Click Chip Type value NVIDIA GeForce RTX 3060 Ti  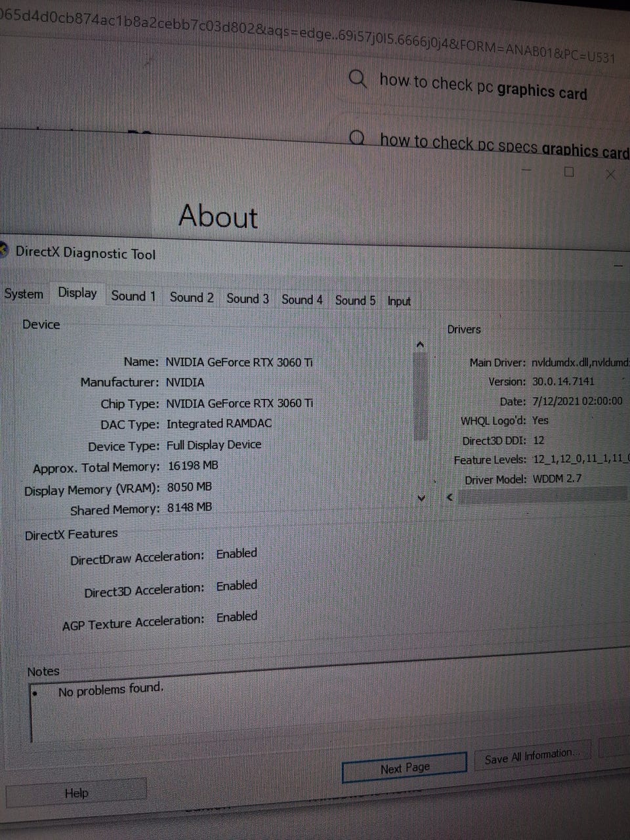tap(240, 403)
